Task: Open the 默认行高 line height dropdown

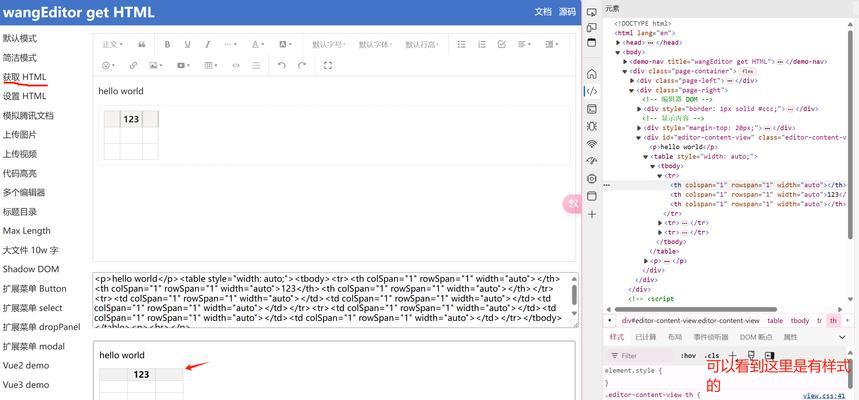Action: click(x=422, y=44)
